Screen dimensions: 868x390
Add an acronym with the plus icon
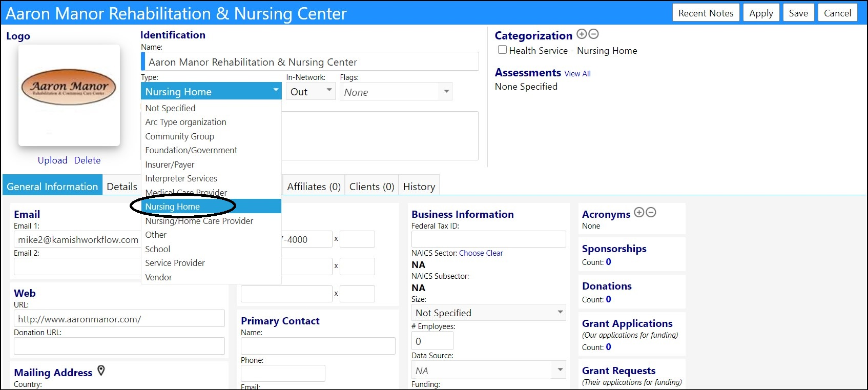pos(639,213)
